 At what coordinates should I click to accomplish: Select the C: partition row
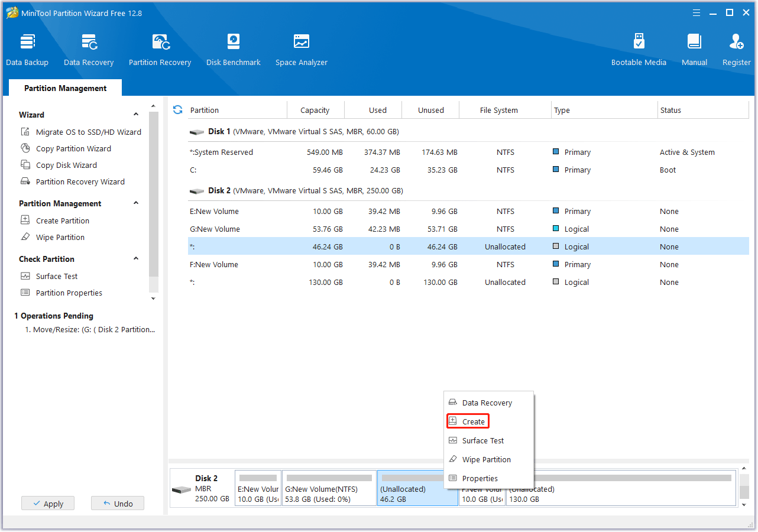(468, 170)
